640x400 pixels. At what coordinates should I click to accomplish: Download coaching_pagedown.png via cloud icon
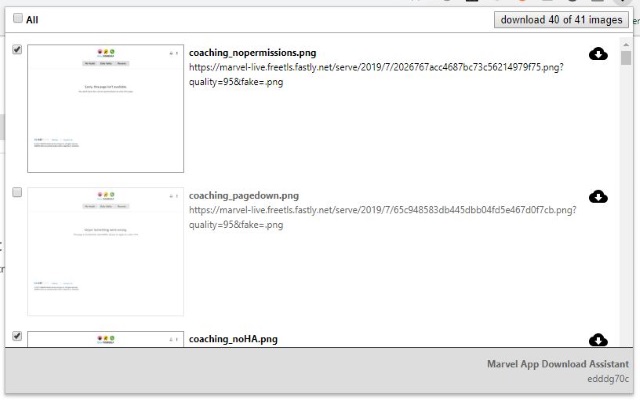click(598, 197)
